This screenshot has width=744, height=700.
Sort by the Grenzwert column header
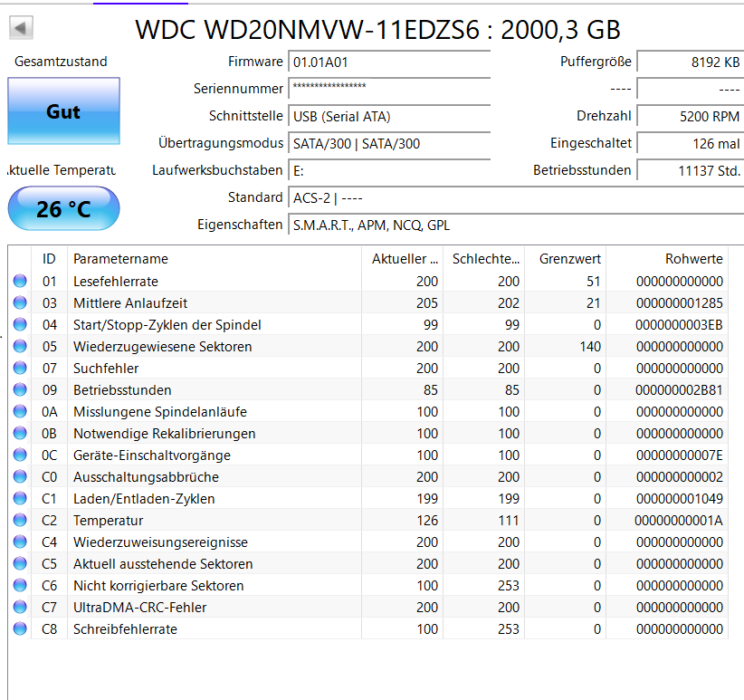(x=566, y=259)
